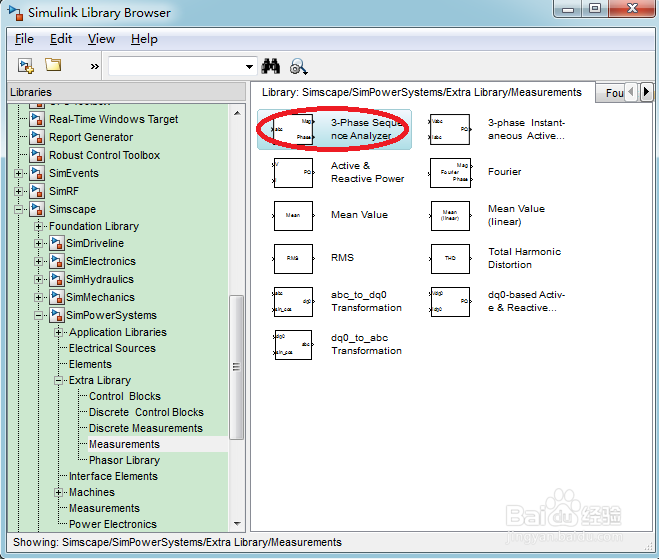
Task: Open the Edit menu
Action: [x=61, y=39]
